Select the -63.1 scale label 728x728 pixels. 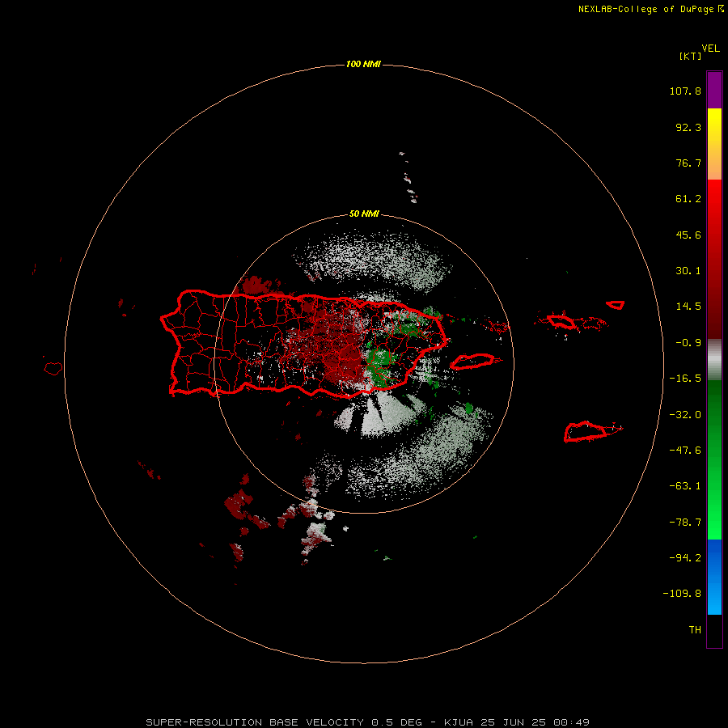click(685, 486)
